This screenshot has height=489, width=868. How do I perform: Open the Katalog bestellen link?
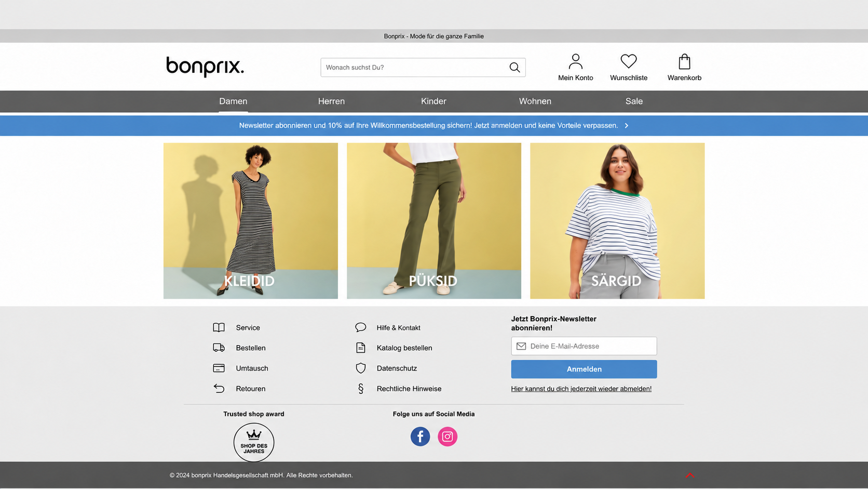404,348
